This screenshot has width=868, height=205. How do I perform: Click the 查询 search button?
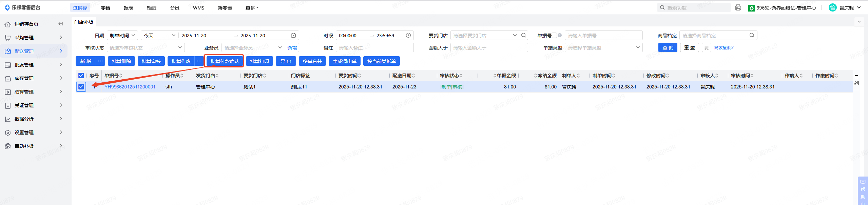(x=668, y=48)
